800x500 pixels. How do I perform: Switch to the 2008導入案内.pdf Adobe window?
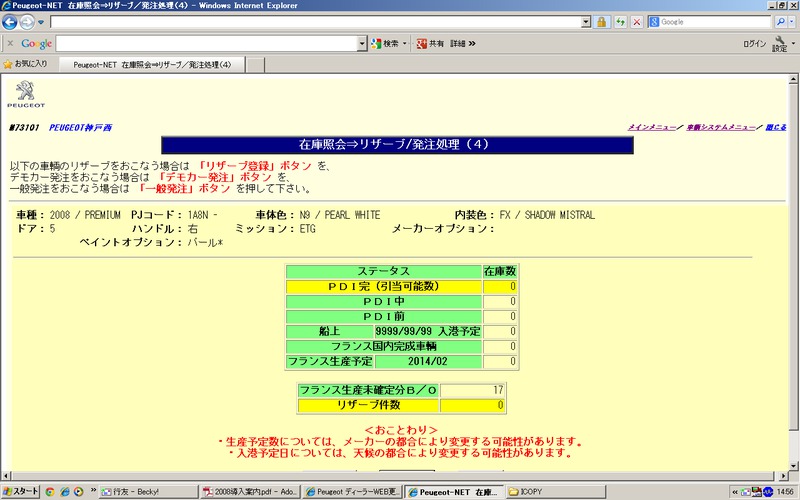pos(249,492)
